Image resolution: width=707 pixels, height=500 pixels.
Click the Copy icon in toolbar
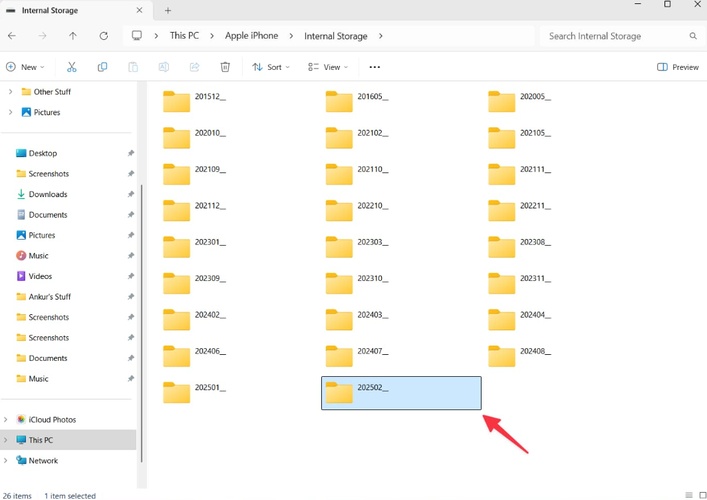pos(102,67)
